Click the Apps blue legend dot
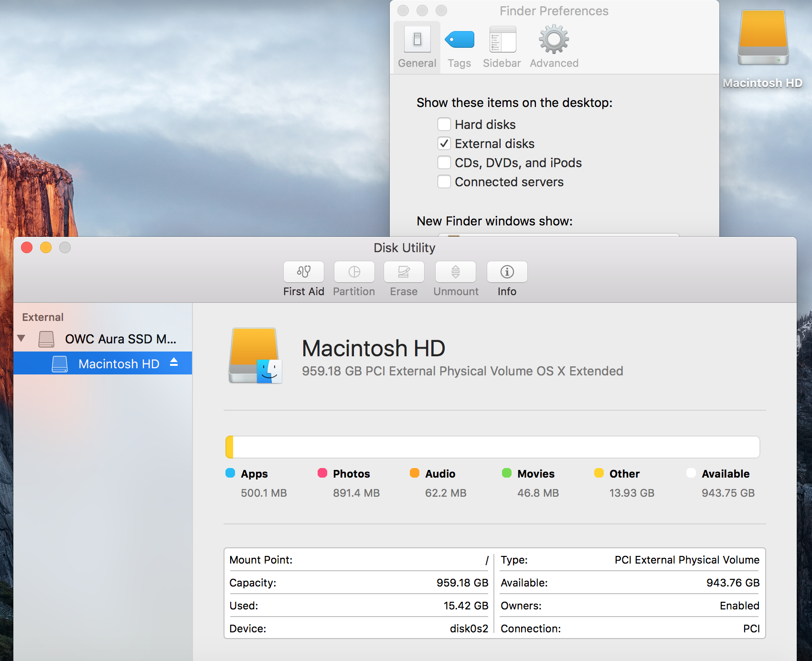This screenshot has width=812, height=661. [x=230, y=473]
